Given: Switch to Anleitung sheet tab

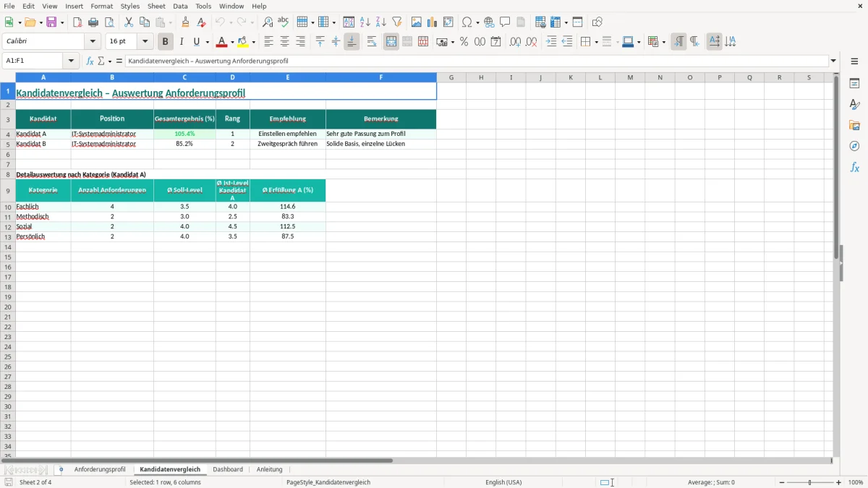Looking at the screenshot, I should [270, 469].
